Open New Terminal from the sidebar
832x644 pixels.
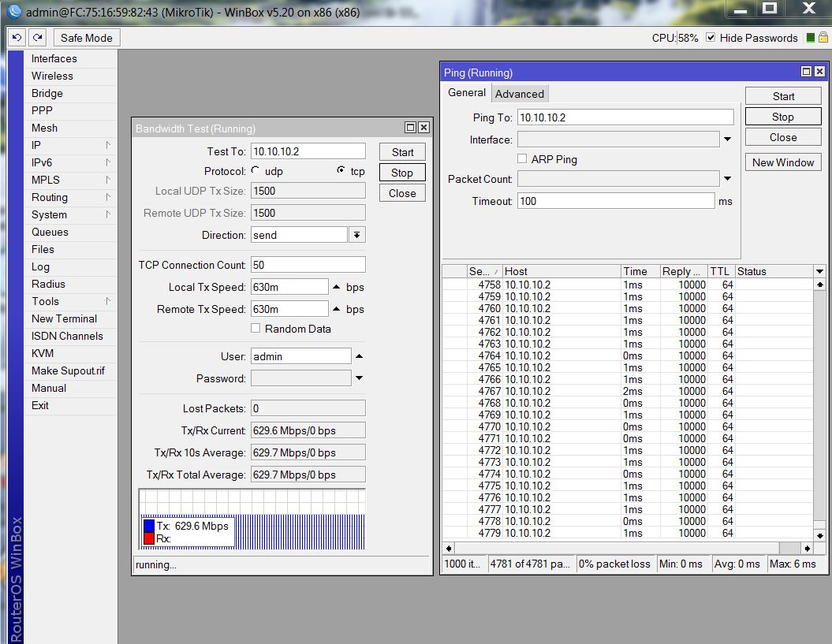coord(70,318)
